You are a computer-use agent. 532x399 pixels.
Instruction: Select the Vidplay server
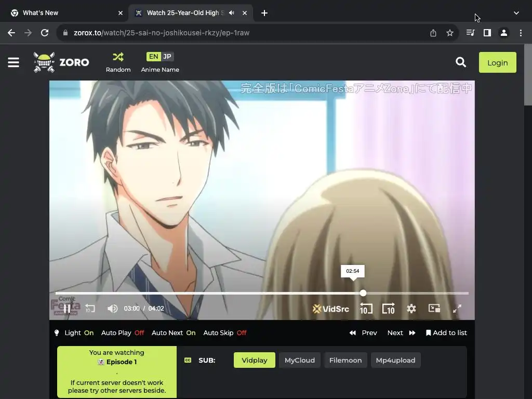point(255,360)
